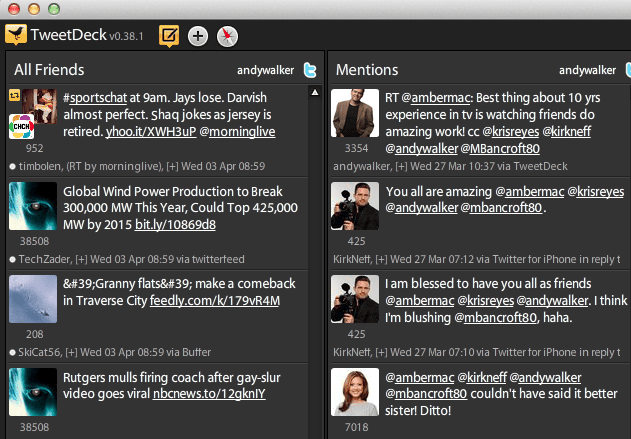Open @krisreyes in the RT tweet
631x439 pixels.
pyautogui.click(x=511, y=132)
